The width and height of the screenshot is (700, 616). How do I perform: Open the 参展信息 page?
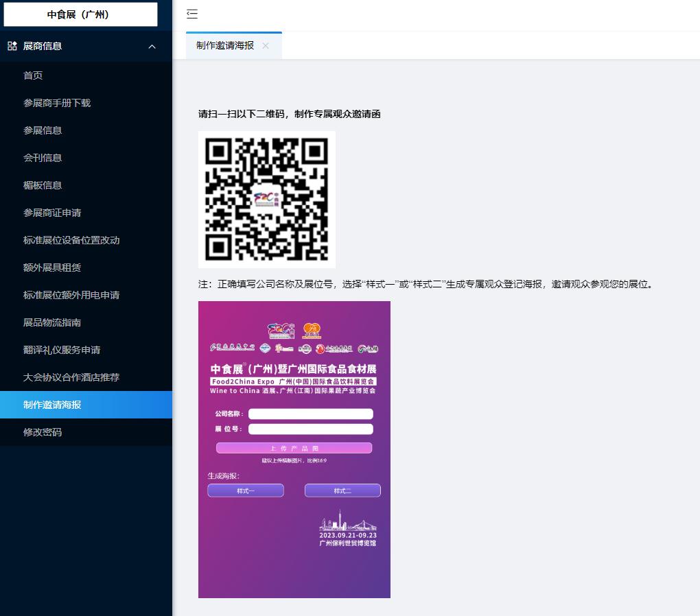(x=43, y=130)
